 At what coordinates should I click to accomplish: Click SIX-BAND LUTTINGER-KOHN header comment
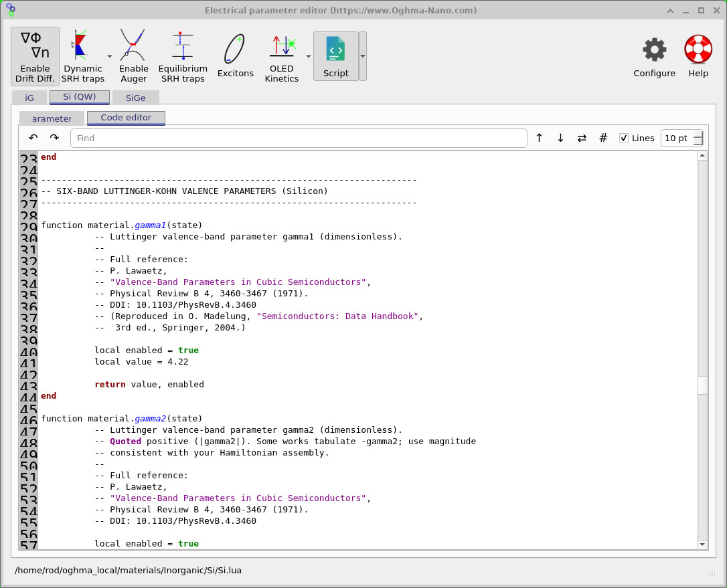pyautogui.click(x=184, y=191)
